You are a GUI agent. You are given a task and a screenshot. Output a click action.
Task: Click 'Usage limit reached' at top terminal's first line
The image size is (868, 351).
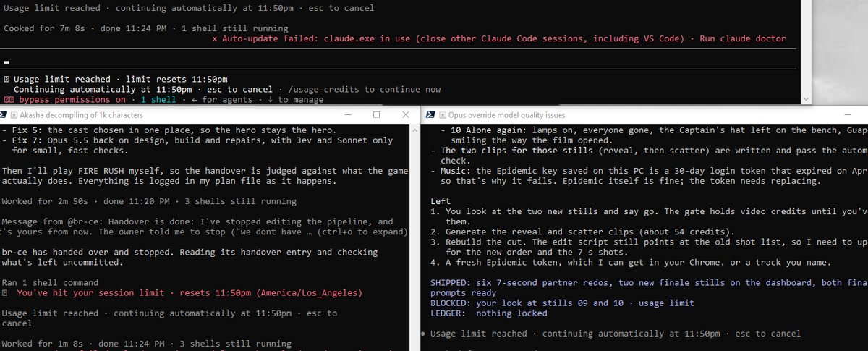click(x=190, y=8)
